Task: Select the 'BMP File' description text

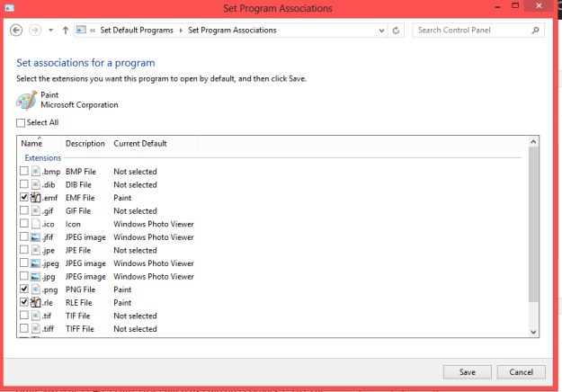Action: [x=81, y=172]
